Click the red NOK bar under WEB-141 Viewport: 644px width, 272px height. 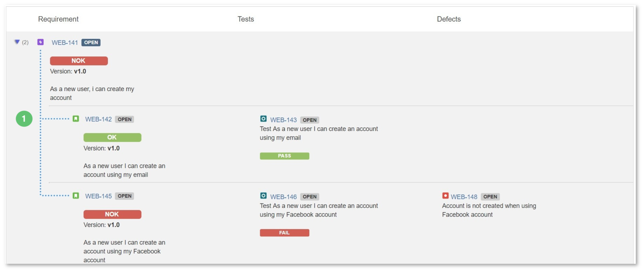79,61
